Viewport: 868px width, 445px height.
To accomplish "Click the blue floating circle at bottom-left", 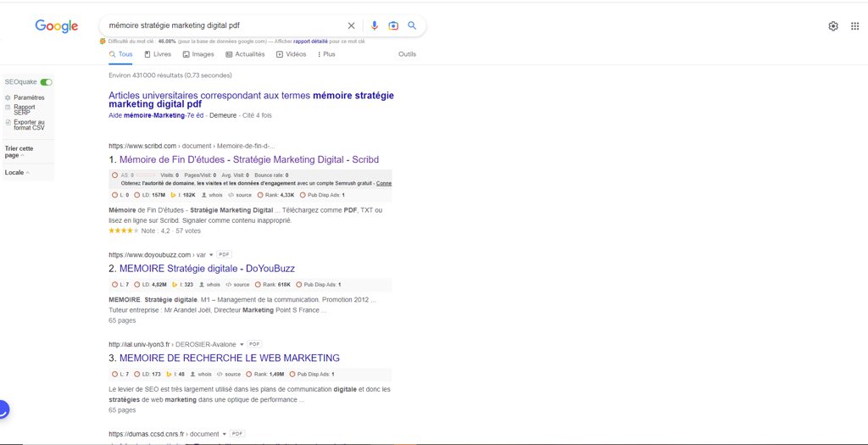I will (3, 409).
